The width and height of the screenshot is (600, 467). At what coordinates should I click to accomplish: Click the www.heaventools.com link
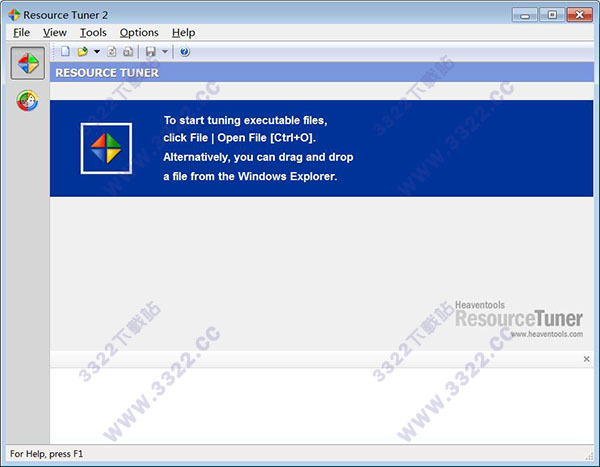coord(547,334)
